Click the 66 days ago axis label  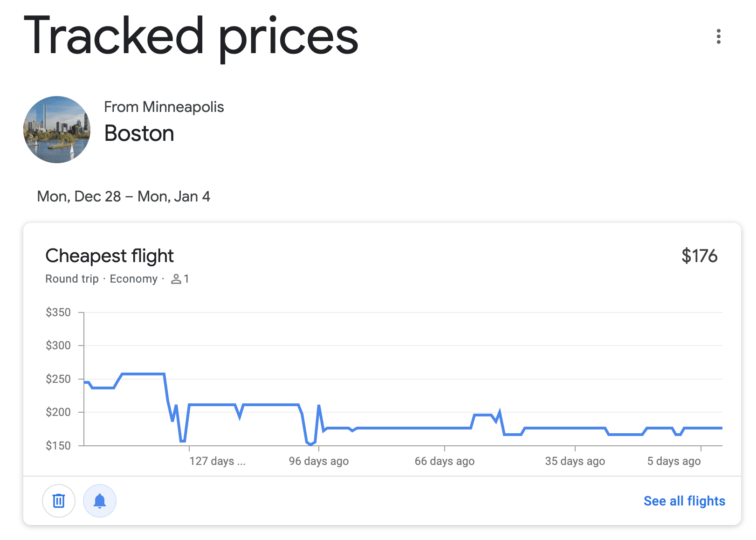pos(445,461)
